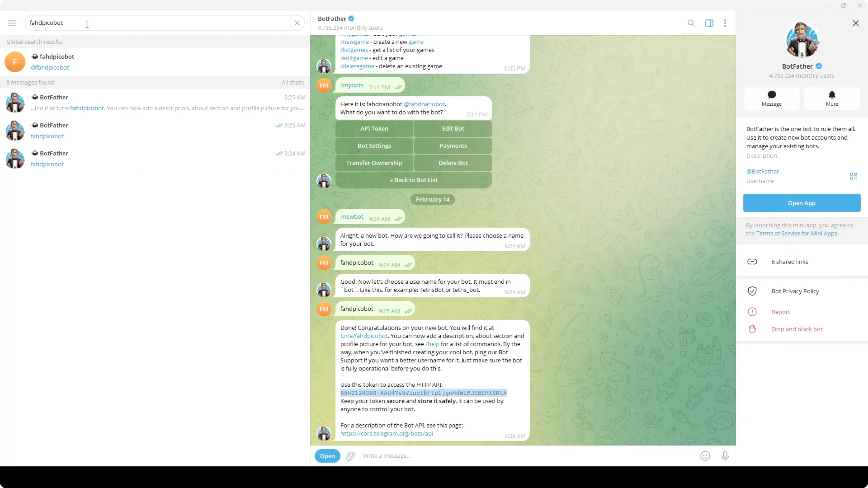Image resolution: width=868 pixels, height=488 pixels.
Task: Close the BotFather profile panel
Action: [x=855, y=23]
